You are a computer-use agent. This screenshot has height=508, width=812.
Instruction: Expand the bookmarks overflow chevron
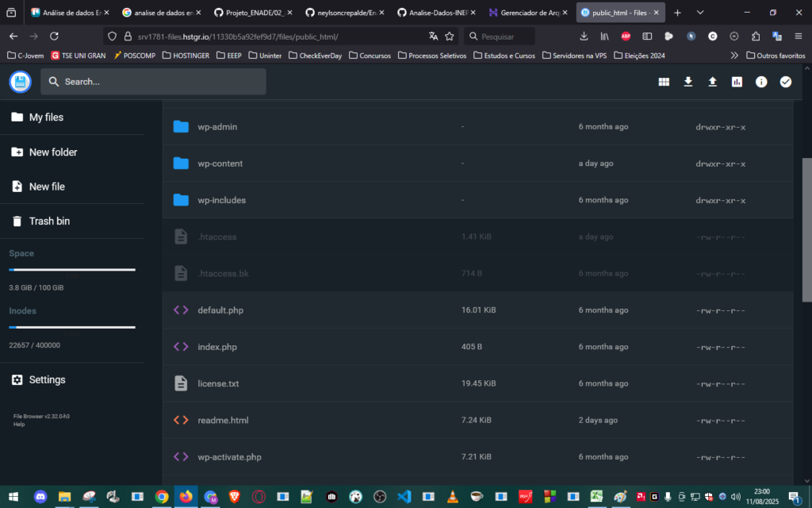coord(734,56)
